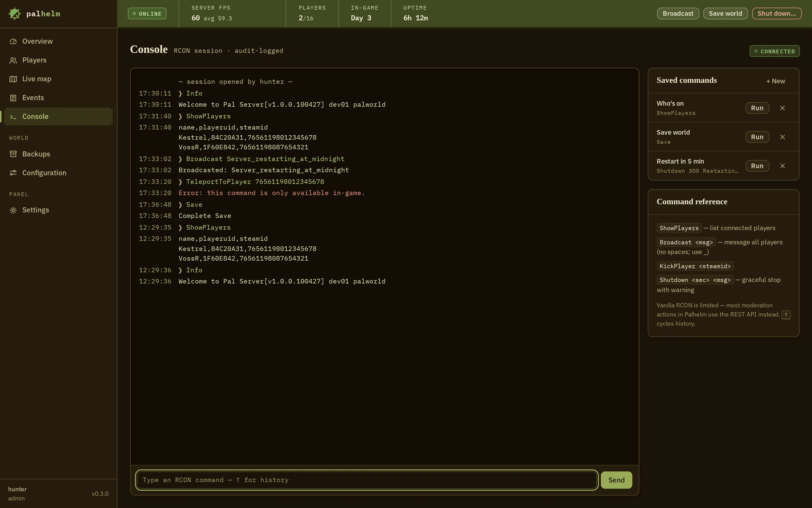812x508 pixels.
Task: Go to Overview page
Action: [x=58, y=41]
